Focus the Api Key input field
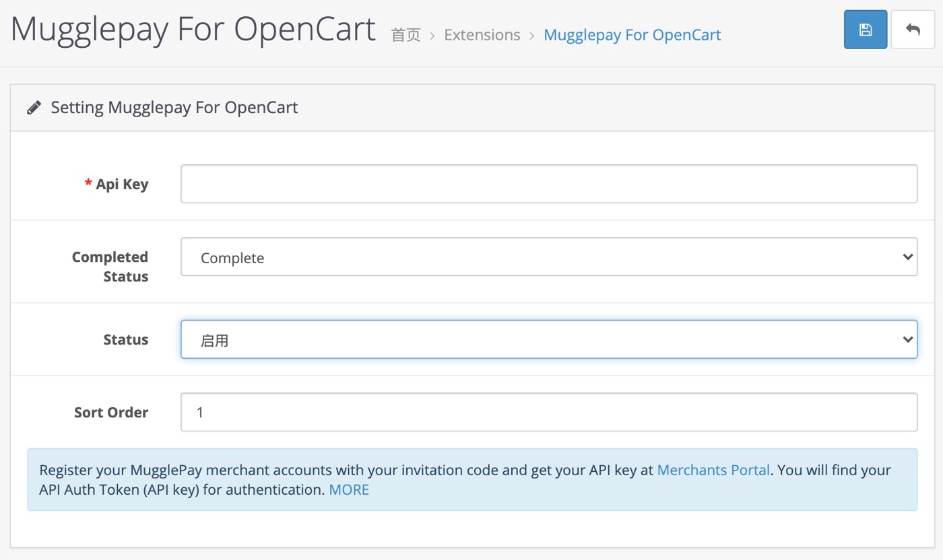Screen dimensions: 943x560 pyautogui.click(x=549, y=184)
